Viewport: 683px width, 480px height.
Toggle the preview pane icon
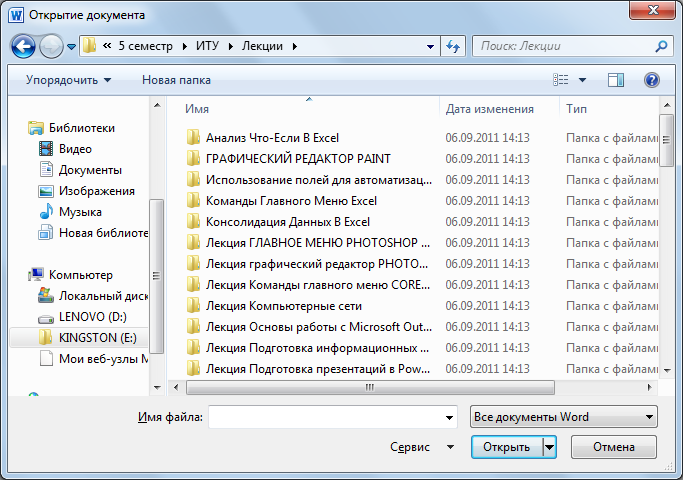click(616, 80)
